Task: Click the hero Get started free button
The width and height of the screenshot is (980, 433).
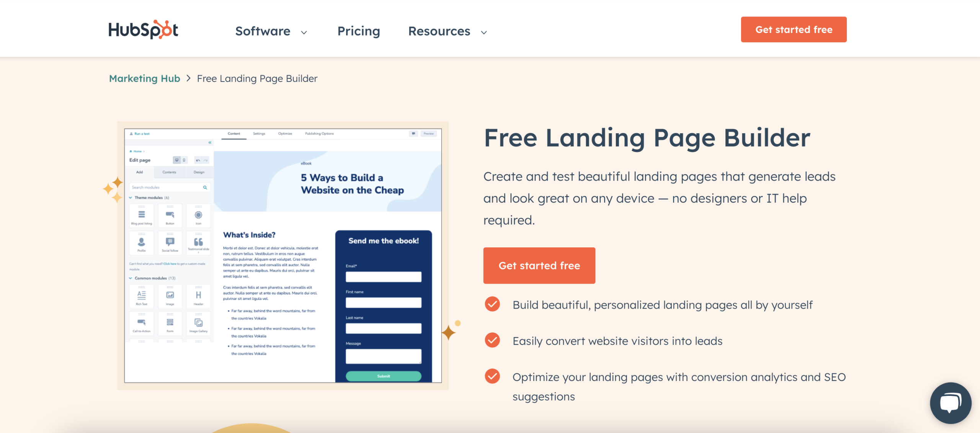Action: (x=539, y=265)
